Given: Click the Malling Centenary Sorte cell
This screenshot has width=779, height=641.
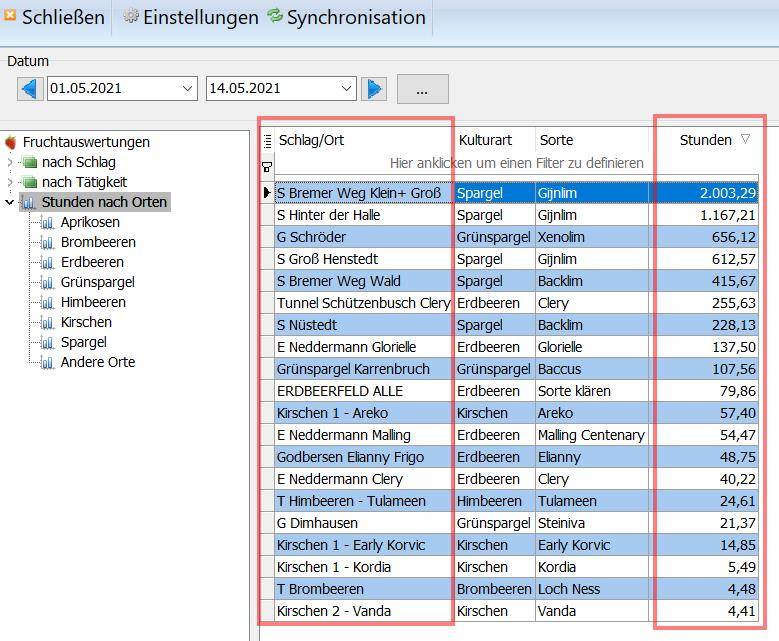Looking at the screenshot, I should point(592,435).
